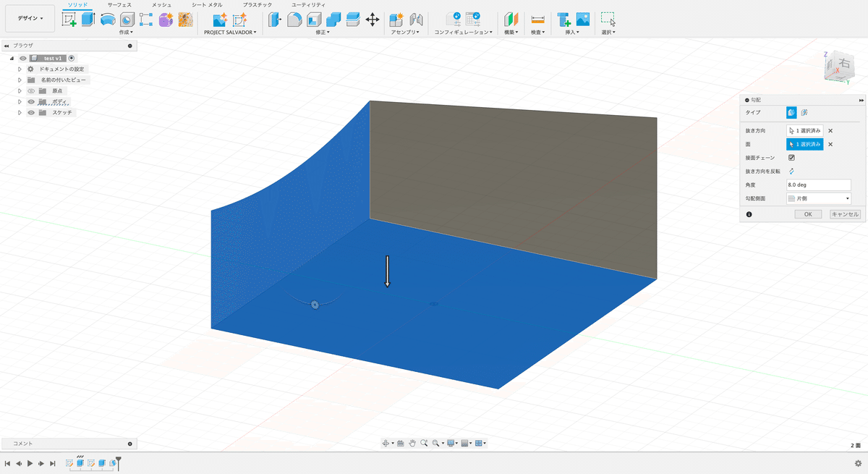Click OK in the 勾配 dialog
This screenshot has width=868, height=474.
[x=808, y=214]
